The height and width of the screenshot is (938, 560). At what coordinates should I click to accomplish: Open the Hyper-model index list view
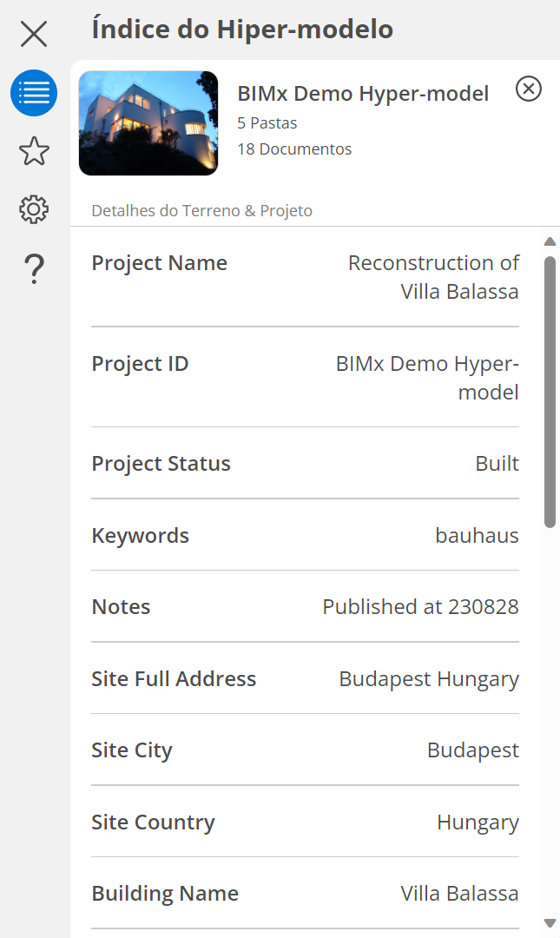[x=34, y=93]
